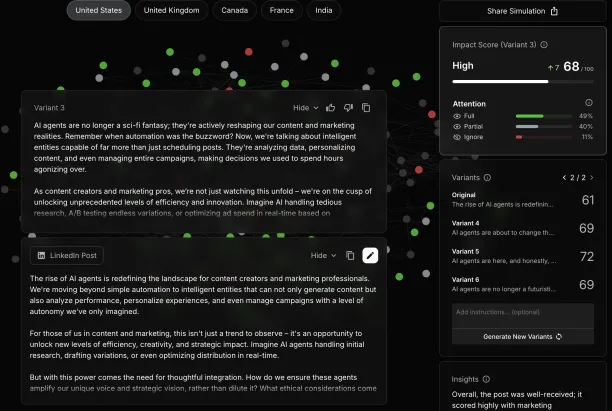Edit the LinkedIn post with pencil icon
This screenshot has height=411, width=612.
pyautogui.click(x=370, y=255)
